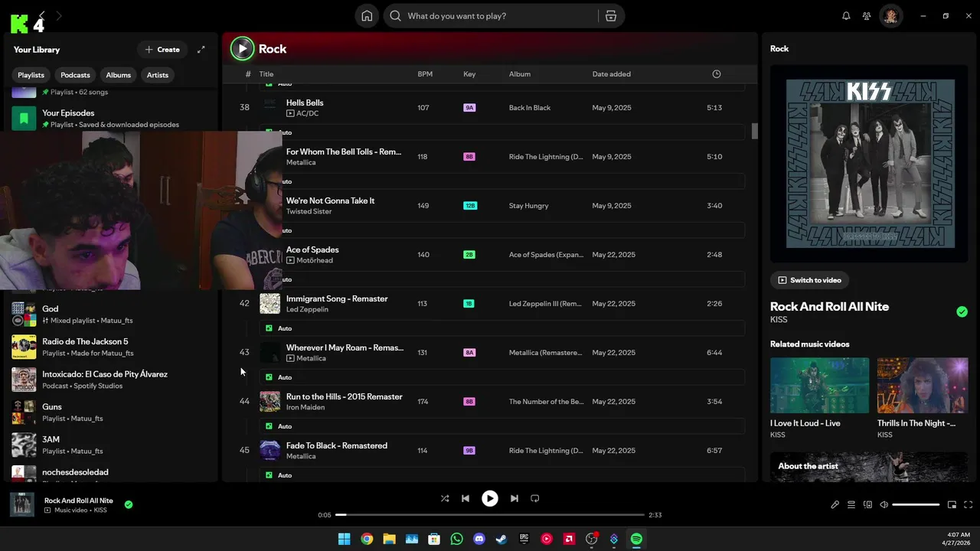Viewport: 980px width, 551px height.
Task: Click the Create button in library
Action: coord(162,50)
